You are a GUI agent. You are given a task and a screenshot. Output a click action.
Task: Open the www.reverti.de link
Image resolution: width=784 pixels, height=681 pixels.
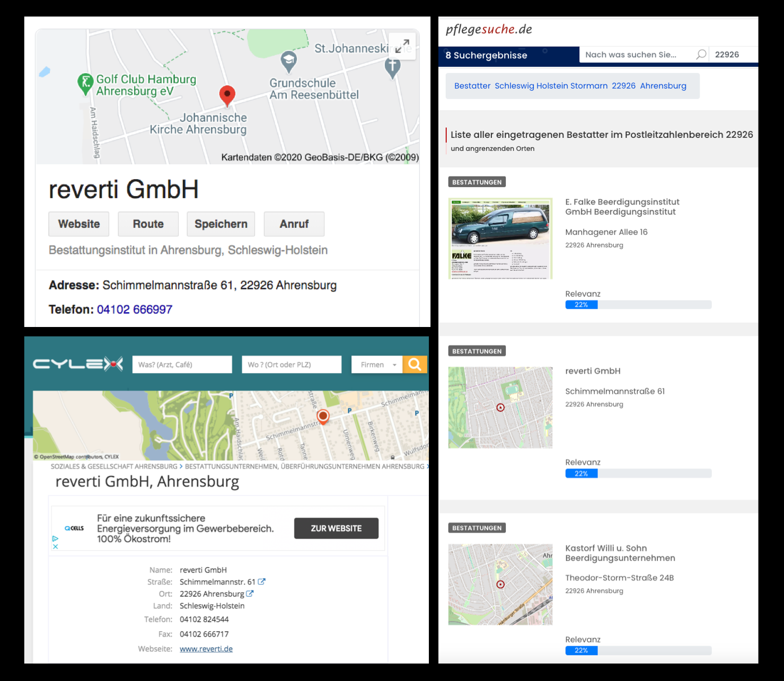(x=206, y=649)
